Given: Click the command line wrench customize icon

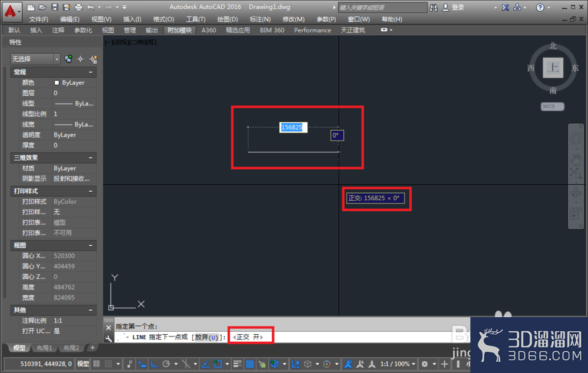Looking at the screenshot, I should (x=109, y=338).
